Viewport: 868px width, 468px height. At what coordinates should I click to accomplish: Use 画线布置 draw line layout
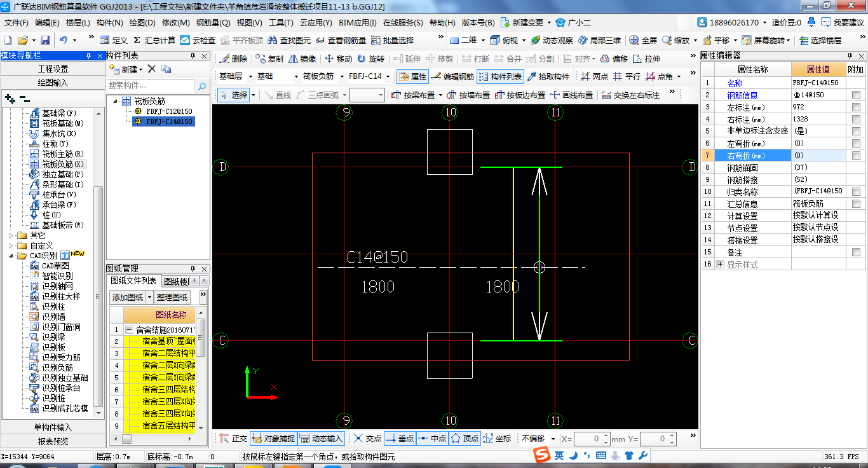[x=571, y=95]
